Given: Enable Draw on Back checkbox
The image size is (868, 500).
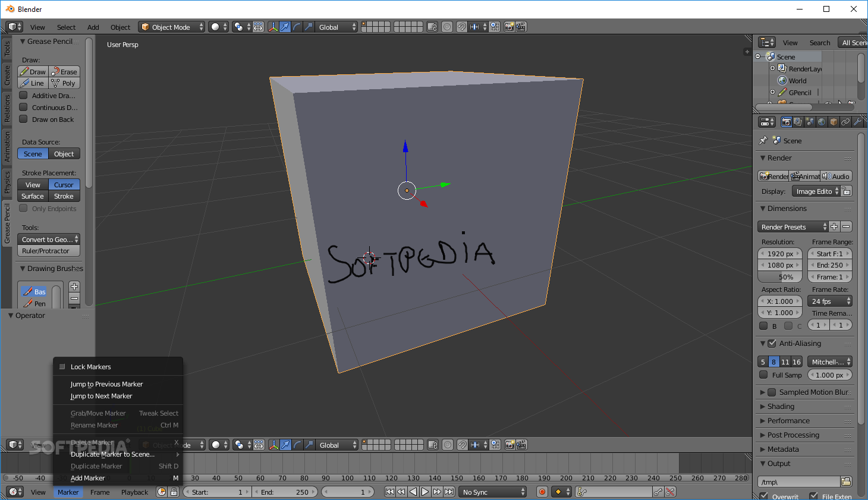Looking at the screenshot, I should pyautogui.click(x=24, y=119).
